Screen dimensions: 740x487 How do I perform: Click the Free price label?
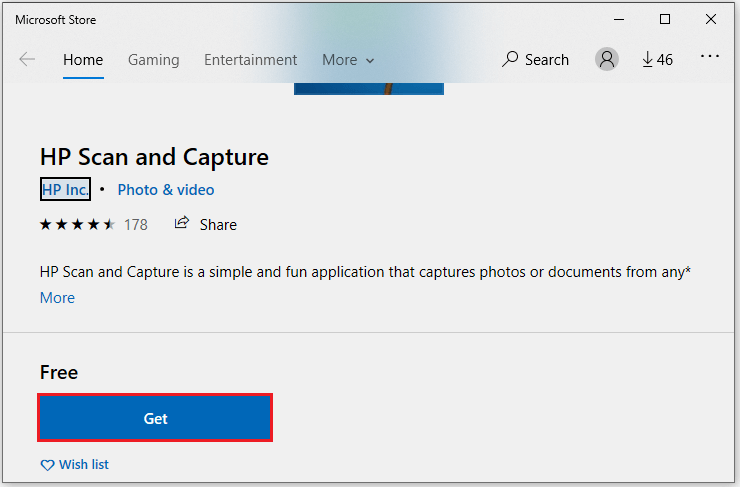pyautogui.click(x=59, y=372)
